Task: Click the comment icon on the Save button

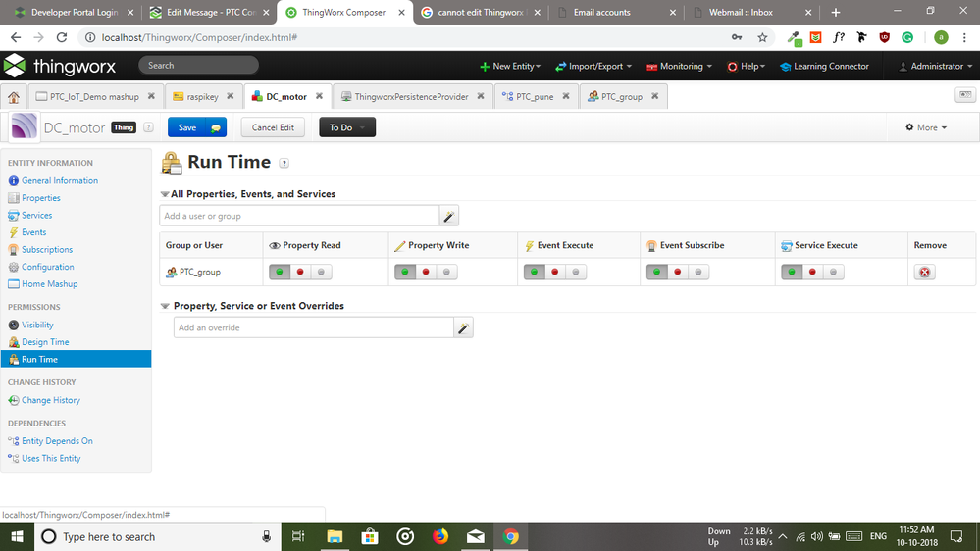Action: pos(216,128)
